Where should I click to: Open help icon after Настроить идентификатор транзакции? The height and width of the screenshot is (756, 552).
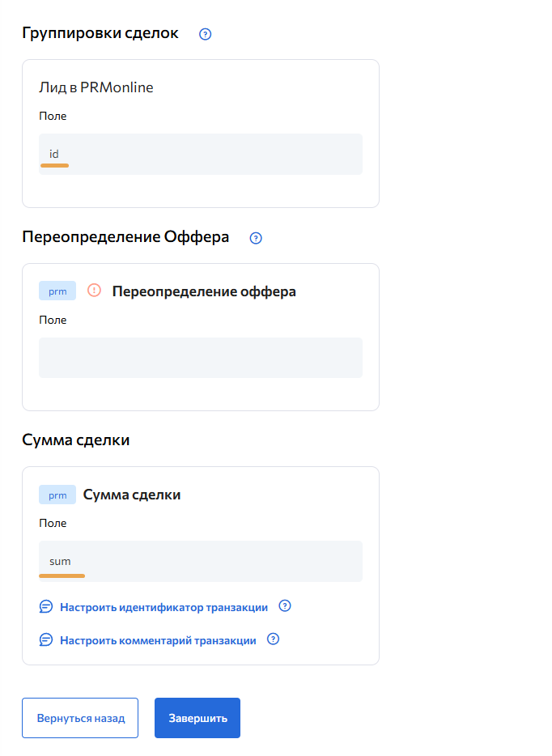[284, 606]
